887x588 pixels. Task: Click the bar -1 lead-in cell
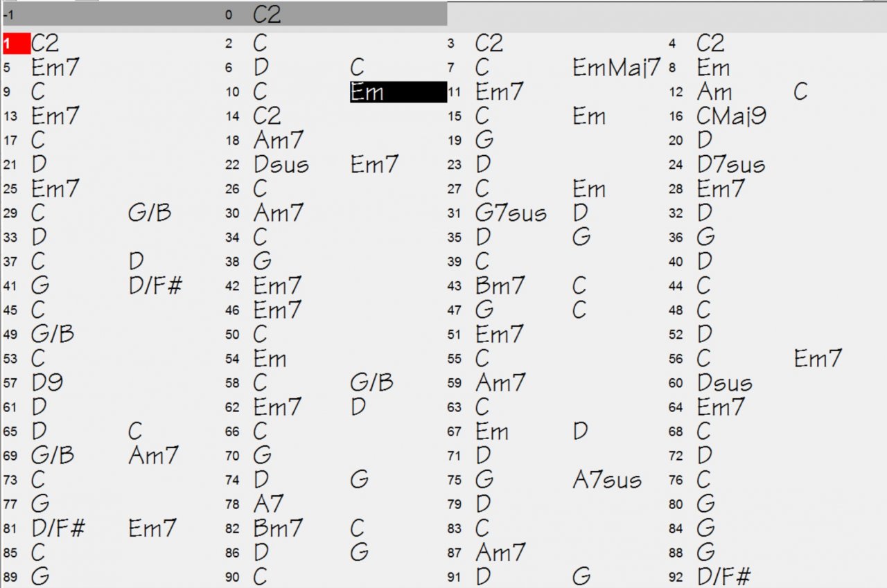pyautogui.click(x=111, y=15)
